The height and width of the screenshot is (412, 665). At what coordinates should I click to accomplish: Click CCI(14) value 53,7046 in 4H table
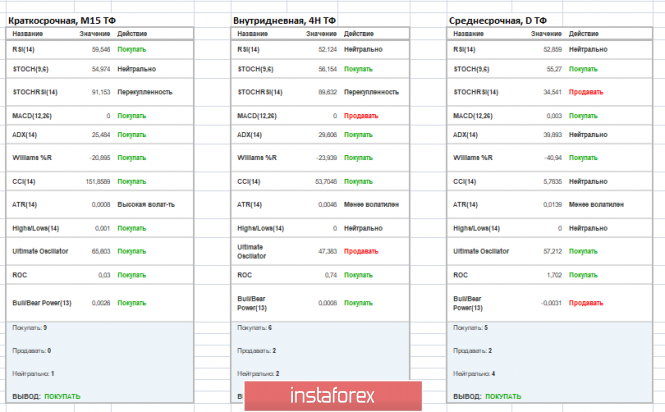[x=326, y=181]
